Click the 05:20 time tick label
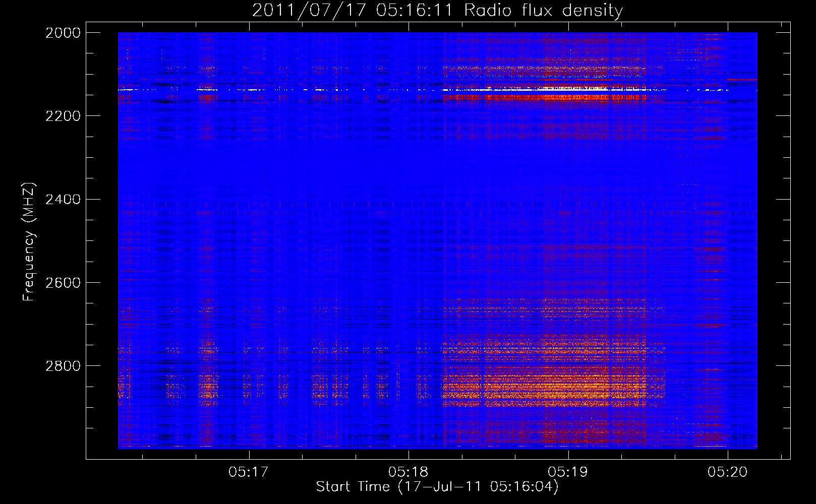This screenshot has width=816, height=504. click(727, 472)
